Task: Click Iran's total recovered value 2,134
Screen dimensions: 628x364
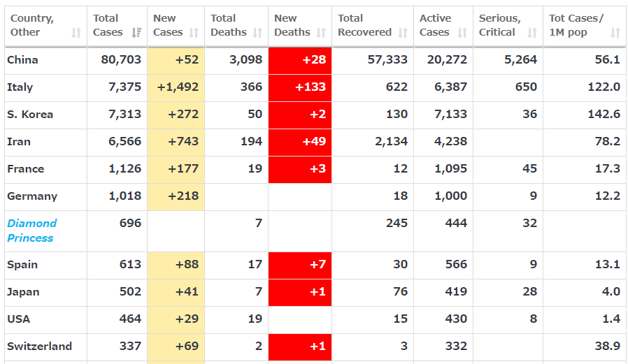Action: pyautogui.click(x=391, y=142)
